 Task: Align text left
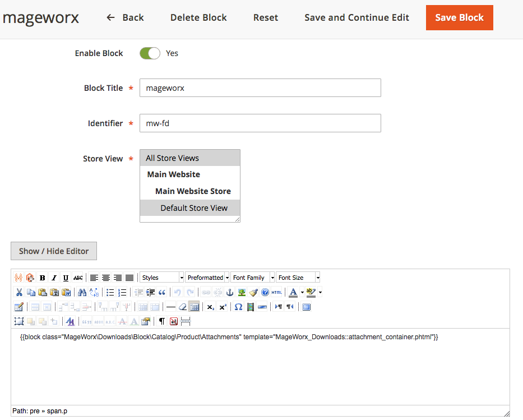(x=94, y=278)
